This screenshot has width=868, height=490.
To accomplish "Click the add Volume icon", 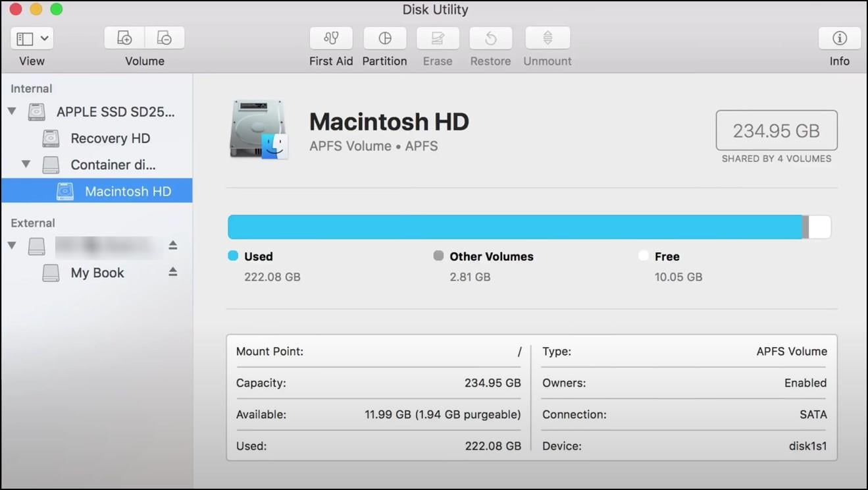I will [124, 38].
